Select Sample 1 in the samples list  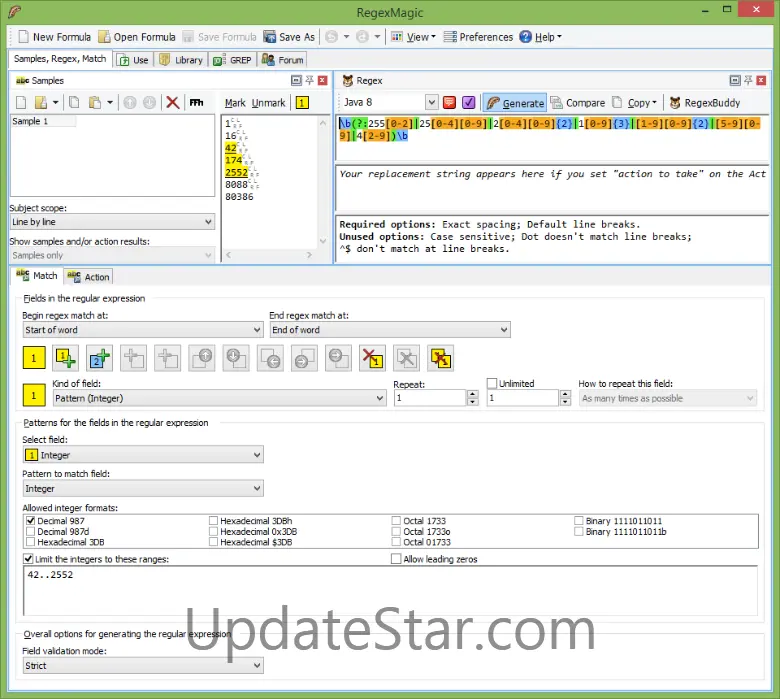click(x=30, y=121)
